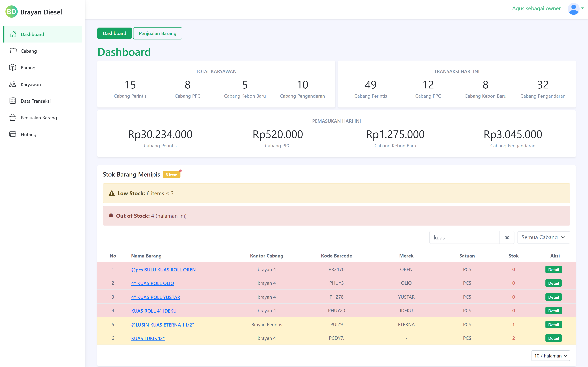Click the ETERNA brand cell
The image size is (588, 367).
[x=406, y=324]
